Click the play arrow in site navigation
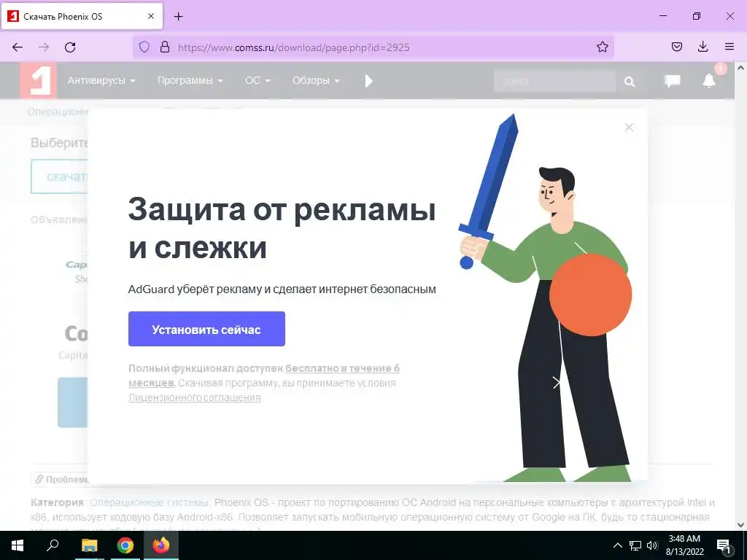Image resolution: width=747 pixels, height=560 pixels. (x=368, y=81)
